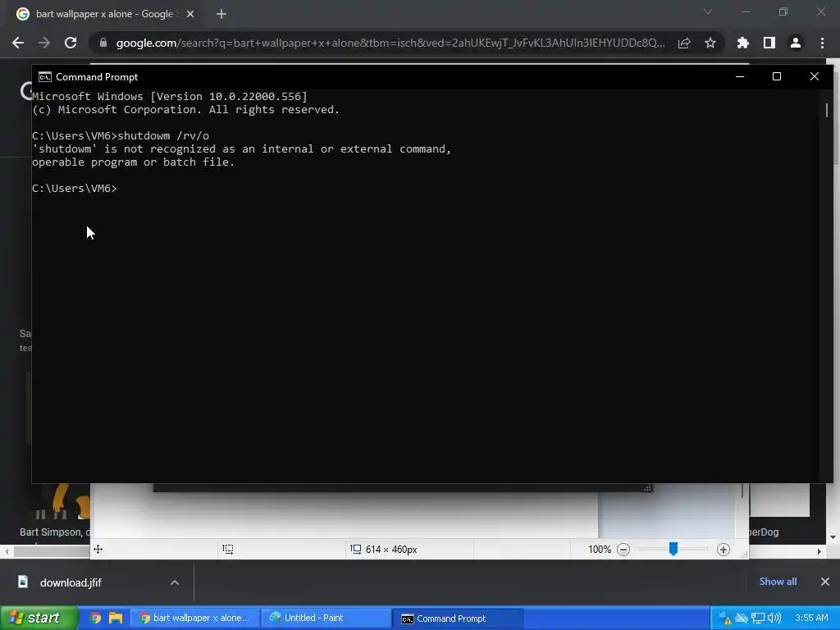Expand download.jfif options chevron
The height and width of the screenshot is (630, 840).
coord(175,582)
